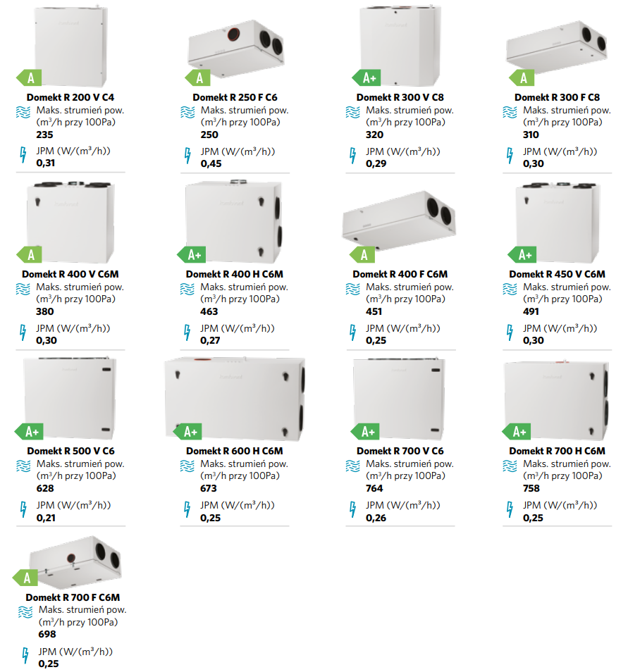Click the lightning JPM icon under Domekt R 400 F C6M
Screen dimensions: 628x672
coord(352,332)
